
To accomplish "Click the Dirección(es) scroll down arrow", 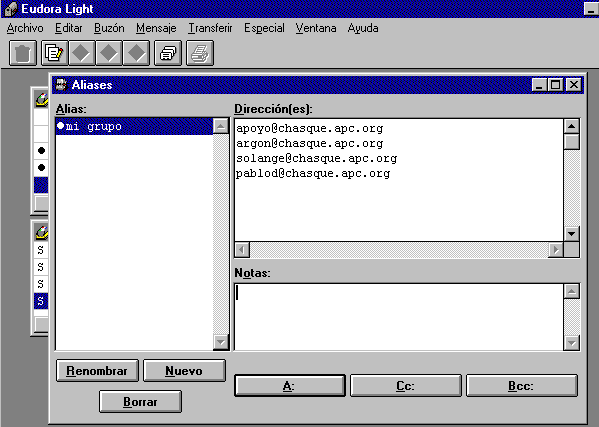I will tap(571, 233).
